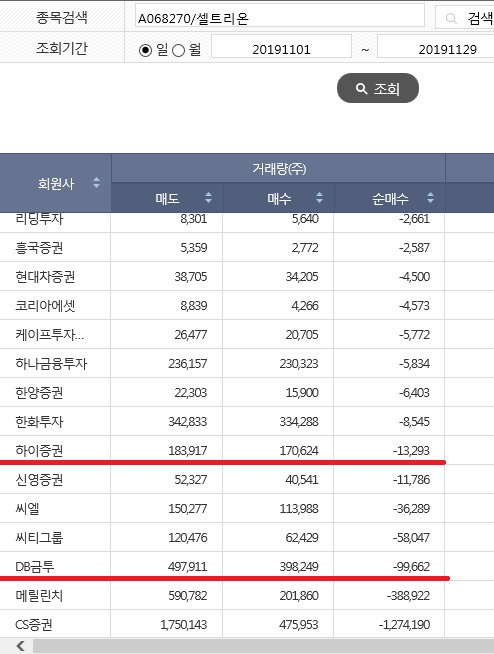
Task: Select the 흥국증권 row name
Action: (39, 248)
